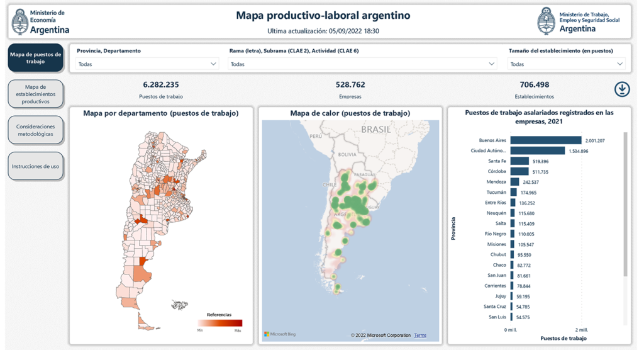Screen dimensions: 644x350
Task: Select Mapa de puestos de trabajo tab
Action: [x=36, y=58]
